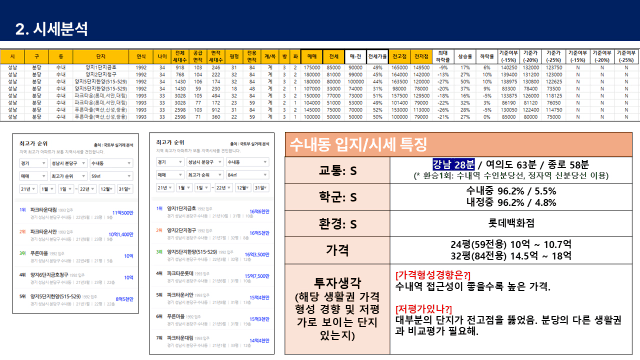
Task: Select the highlighted 강남 28분 text
Action: [x=453, y=164]
